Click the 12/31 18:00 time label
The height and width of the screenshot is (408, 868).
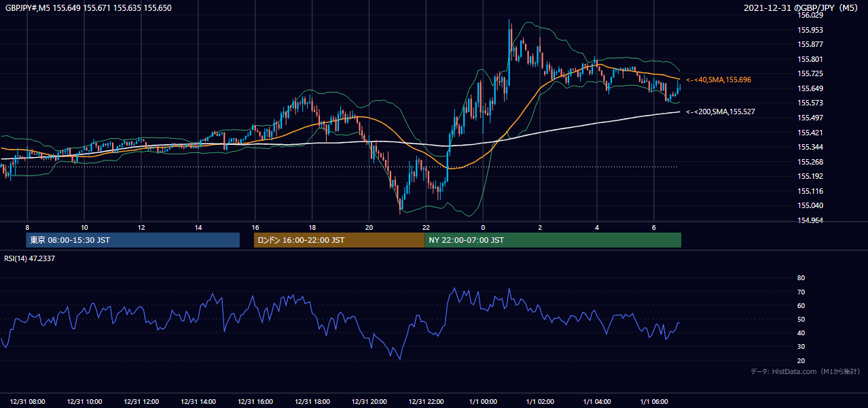point(312,402)
